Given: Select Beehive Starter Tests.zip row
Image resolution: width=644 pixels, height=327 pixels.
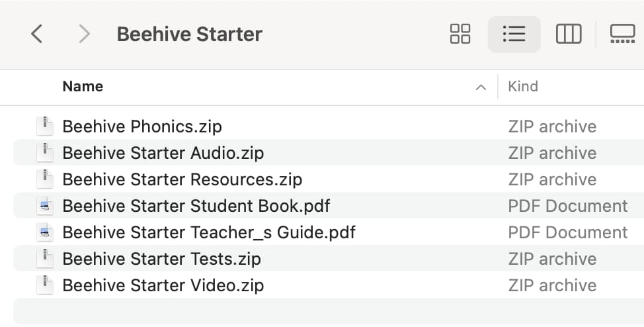Looking at the screenshot, I should pos(329,259).
